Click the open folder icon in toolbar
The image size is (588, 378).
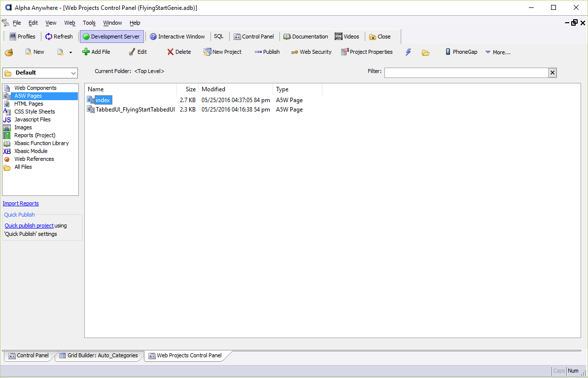click(425, 52)
